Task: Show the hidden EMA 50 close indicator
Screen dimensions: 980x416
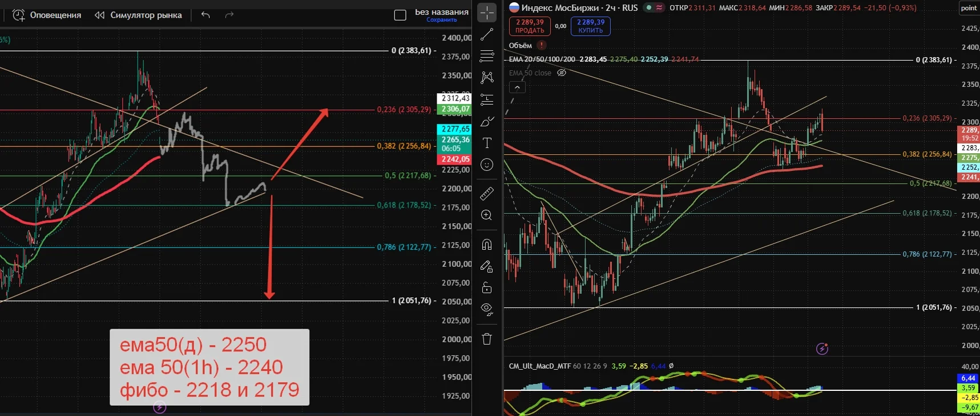Action: point(562,73)
